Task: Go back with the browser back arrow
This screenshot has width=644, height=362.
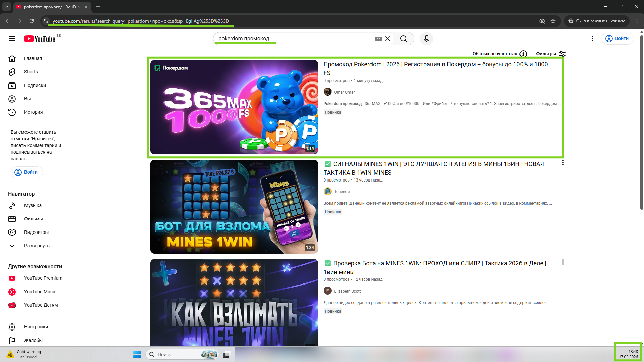Action: point(7,21)
